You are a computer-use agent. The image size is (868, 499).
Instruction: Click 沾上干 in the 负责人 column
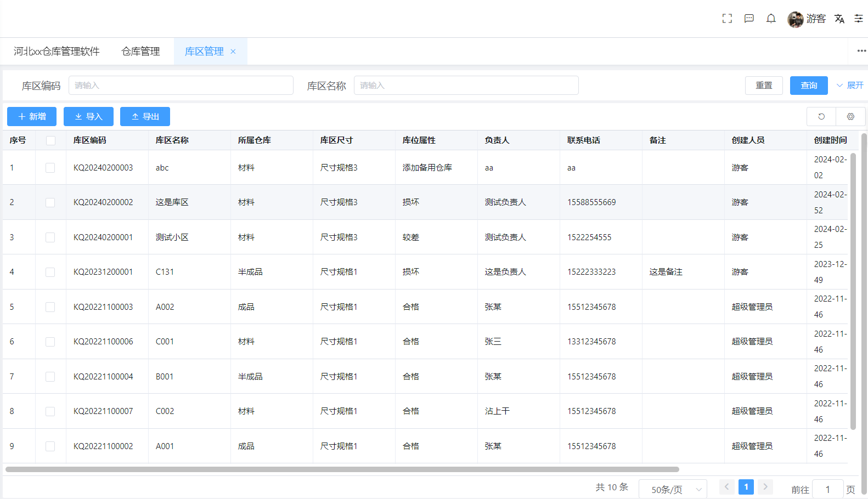click(x=497, y=411)
